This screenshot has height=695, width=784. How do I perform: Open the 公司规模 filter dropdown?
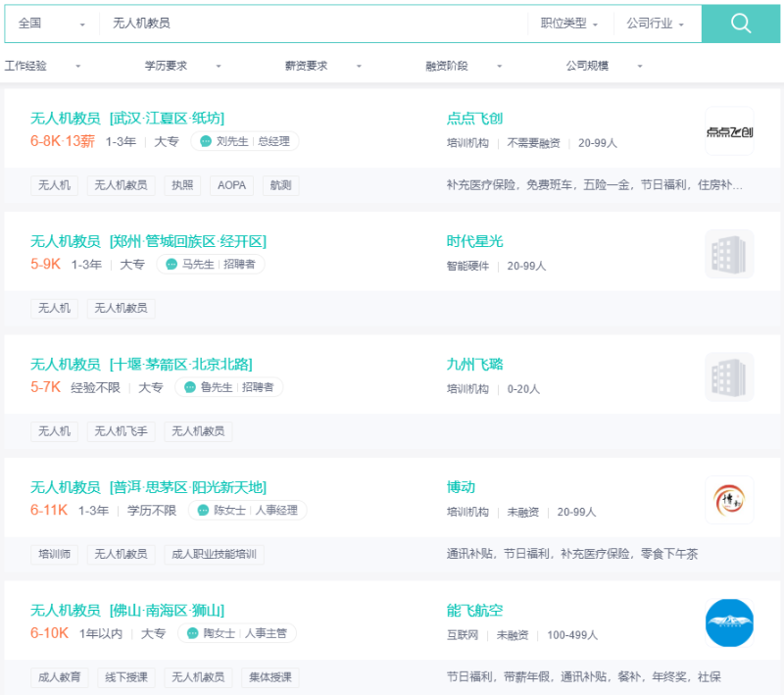[604, 66]
